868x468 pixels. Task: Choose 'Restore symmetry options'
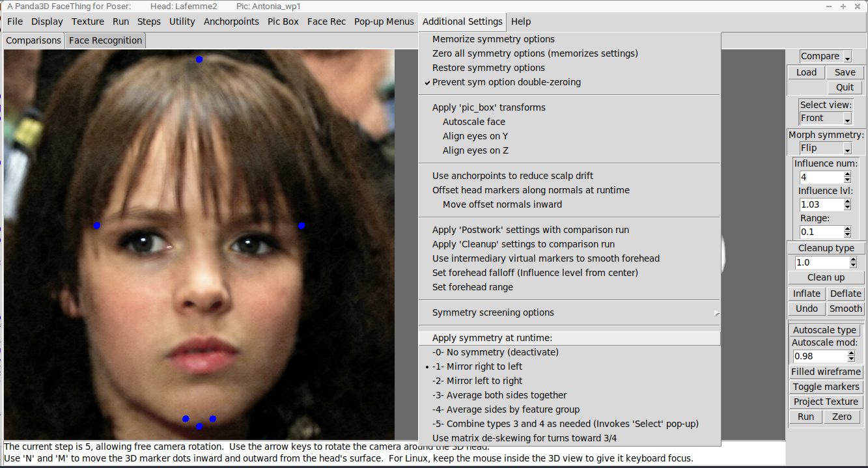(x=569, y=68)
